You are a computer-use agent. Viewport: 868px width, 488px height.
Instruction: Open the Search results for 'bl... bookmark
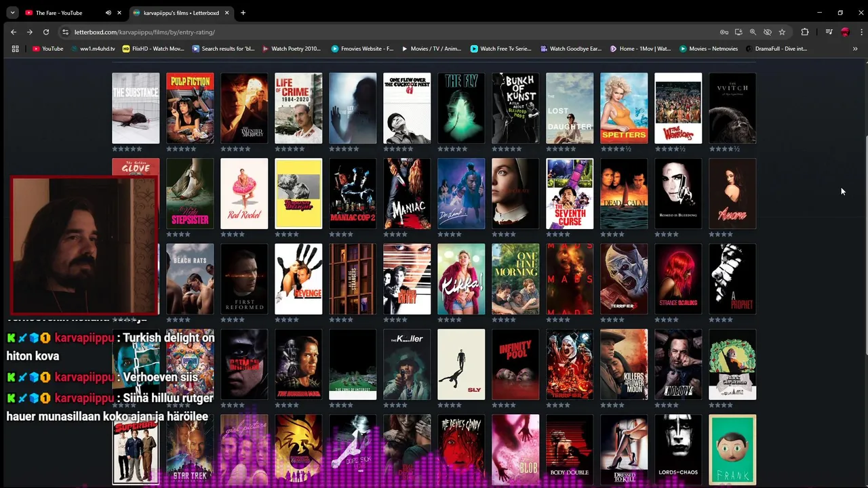(223, 49)
